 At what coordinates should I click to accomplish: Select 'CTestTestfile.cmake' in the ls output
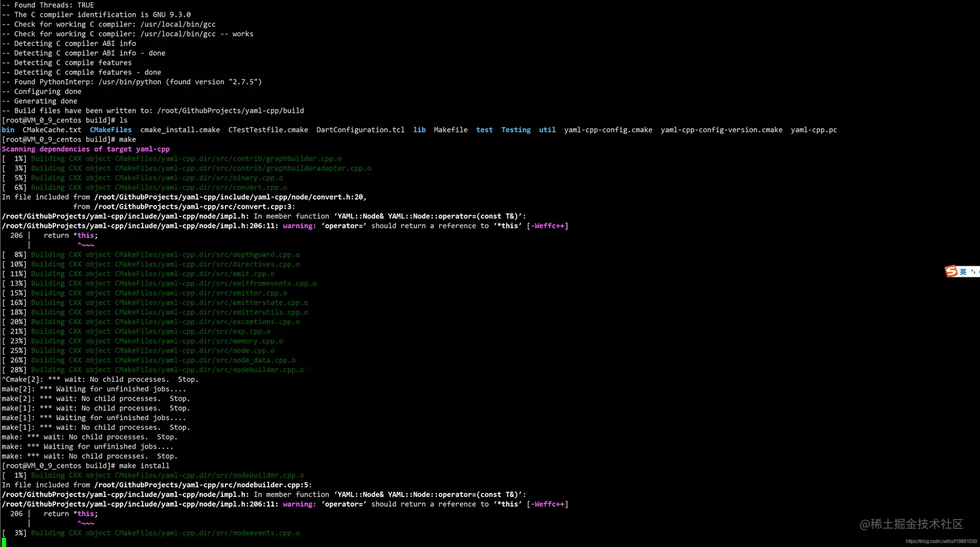[268, 130]
